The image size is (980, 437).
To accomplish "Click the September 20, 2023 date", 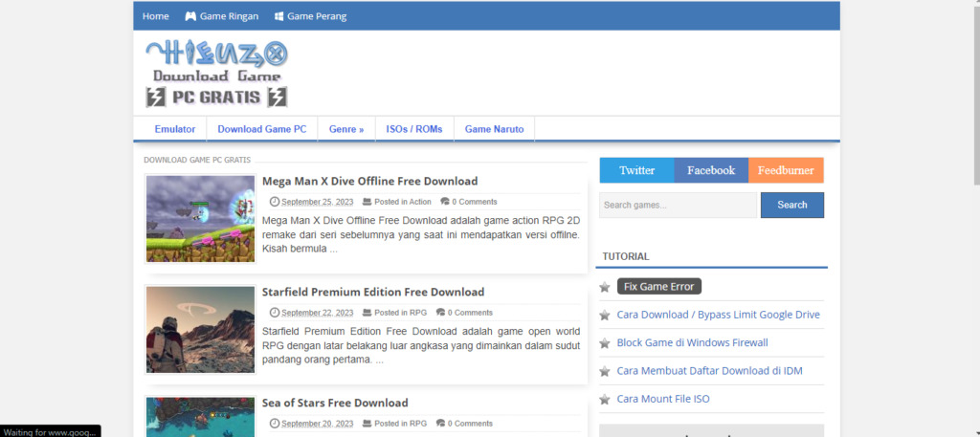I will pos(318,424).
